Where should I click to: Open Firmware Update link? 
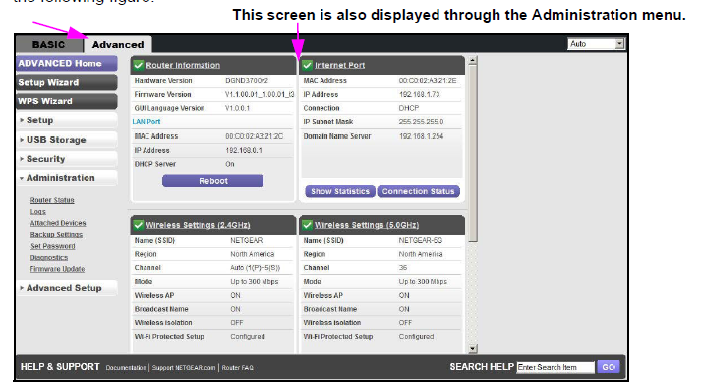click(x=57, y=269)
